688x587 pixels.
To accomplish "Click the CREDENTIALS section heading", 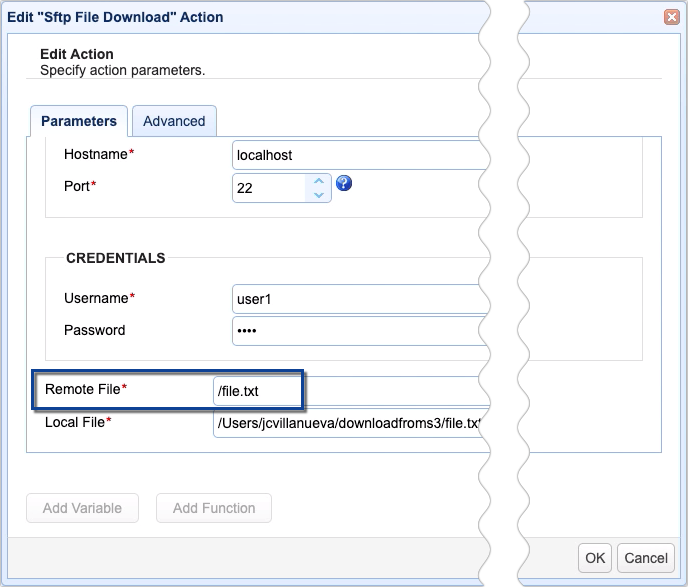I will pyautogui.click(x=115, y=258).
